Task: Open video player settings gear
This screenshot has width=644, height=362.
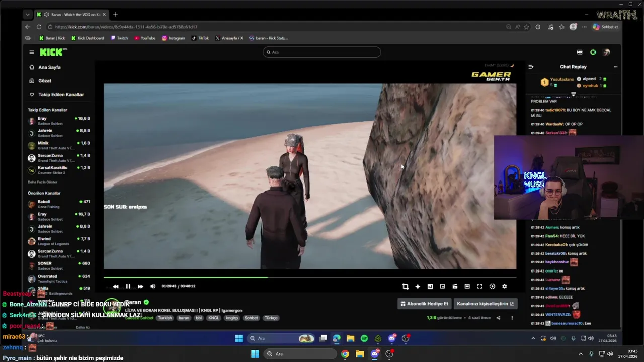Action: coord(505,286)
